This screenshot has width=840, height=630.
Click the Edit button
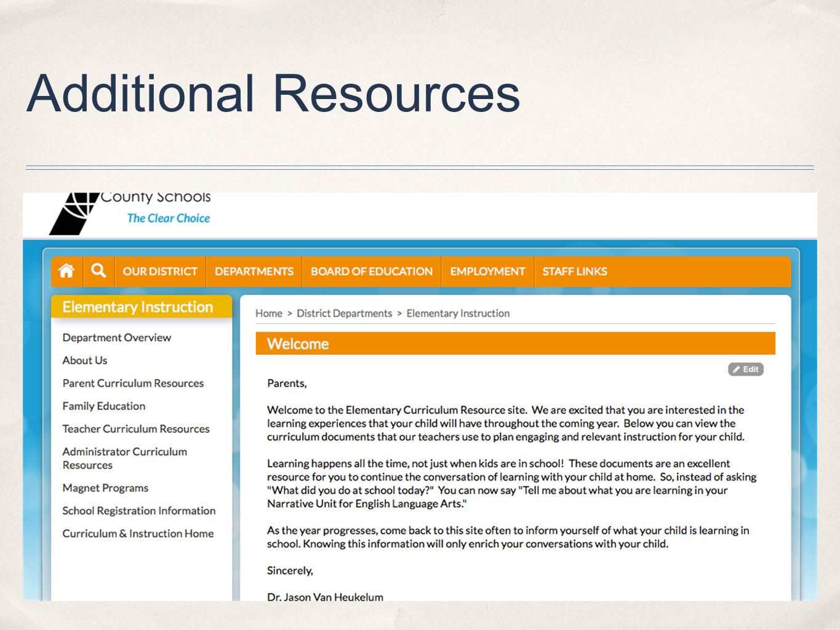pyautogui.click(x=746, y=369)
